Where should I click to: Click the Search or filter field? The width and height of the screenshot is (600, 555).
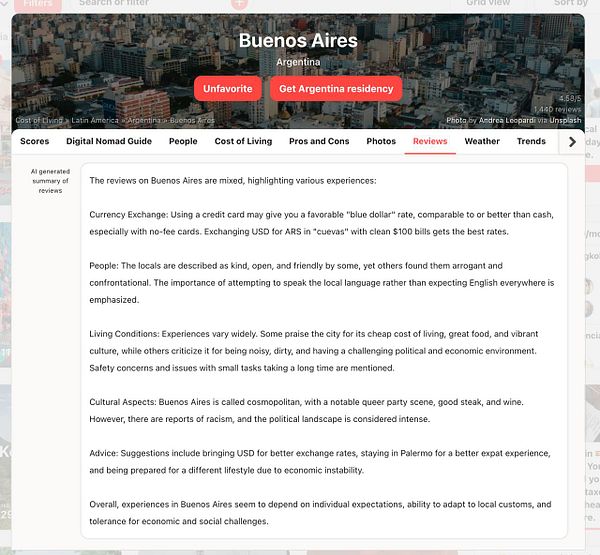coord(114,3)
